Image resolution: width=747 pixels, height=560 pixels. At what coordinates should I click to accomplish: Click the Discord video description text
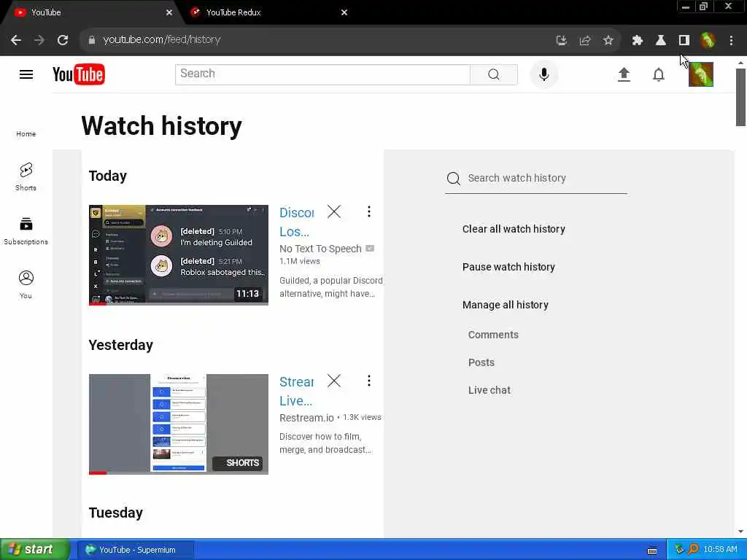point(330,287)
